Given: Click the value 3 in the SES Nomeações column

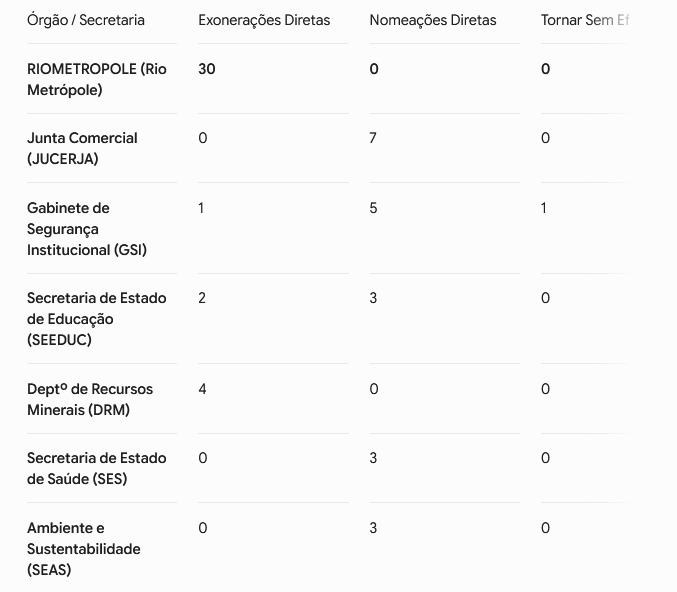Looking at the screenshot, I should (x=373, y=458).
